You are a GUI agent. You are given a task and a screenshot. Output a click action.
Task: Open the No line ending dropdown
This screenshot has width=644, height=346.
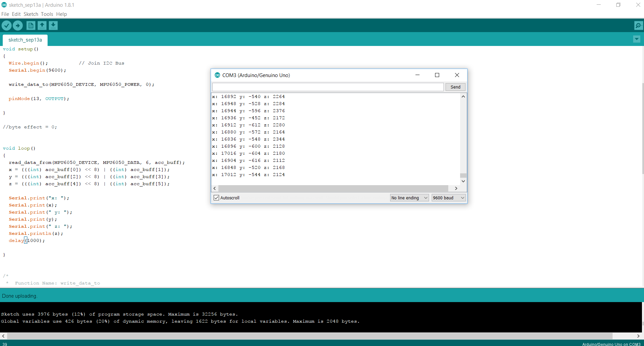click(409, 198)
